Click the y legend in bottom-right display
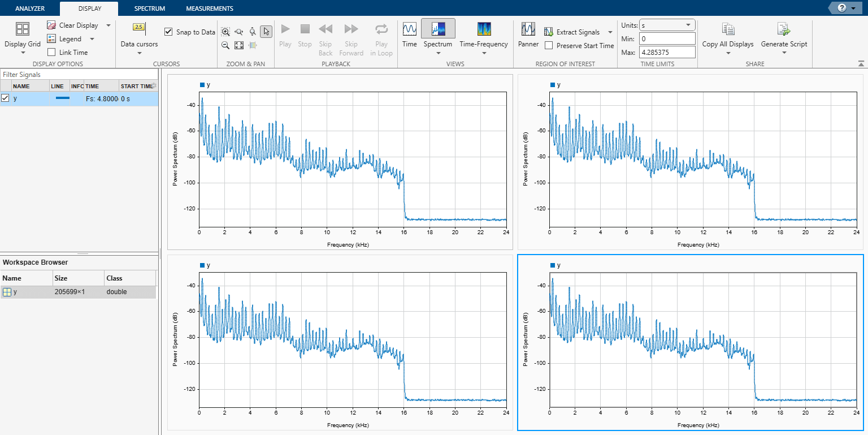The height and width of the screenshot is (435, 868). point(555,265)
